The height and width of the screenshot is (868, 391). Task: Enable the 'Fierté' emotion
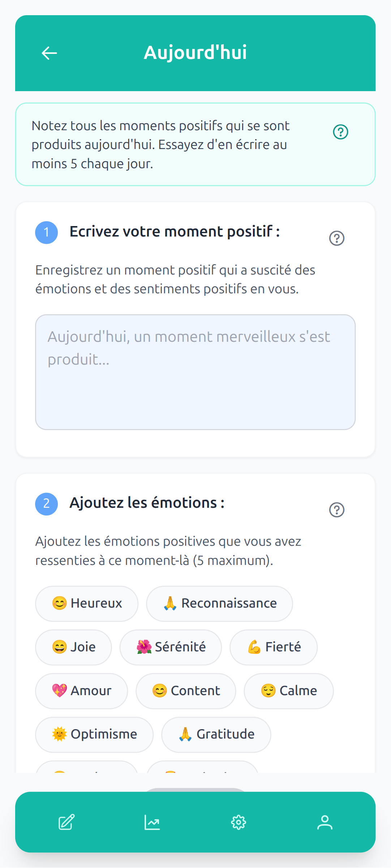click(x=273, y=647)
